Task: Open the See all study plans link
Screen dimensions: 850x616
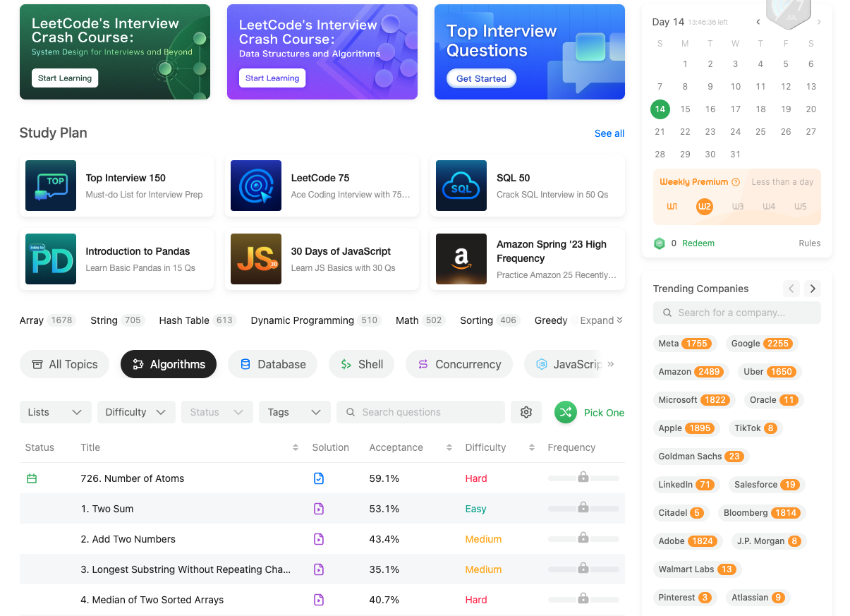Action: pos(609,133)
